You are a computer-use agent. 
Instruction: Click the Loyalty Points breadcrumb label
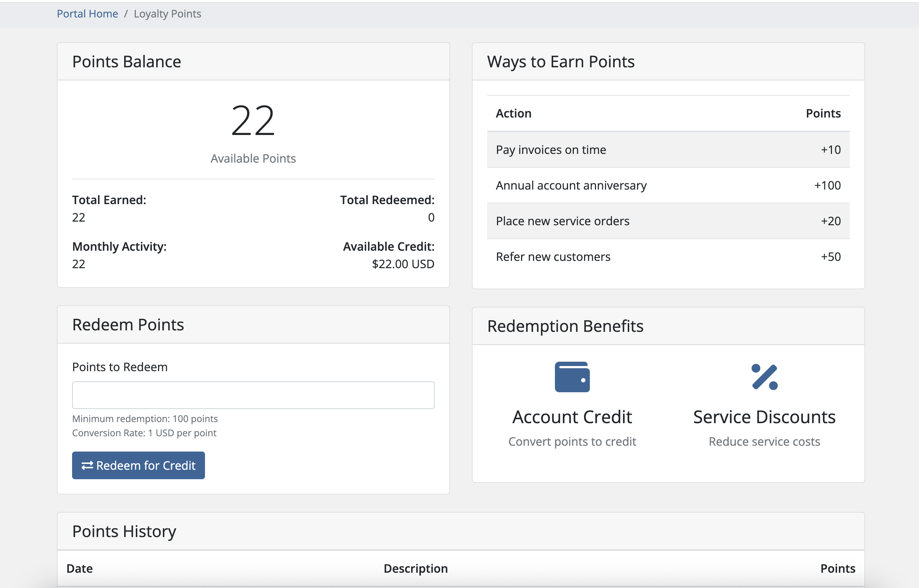167,13
